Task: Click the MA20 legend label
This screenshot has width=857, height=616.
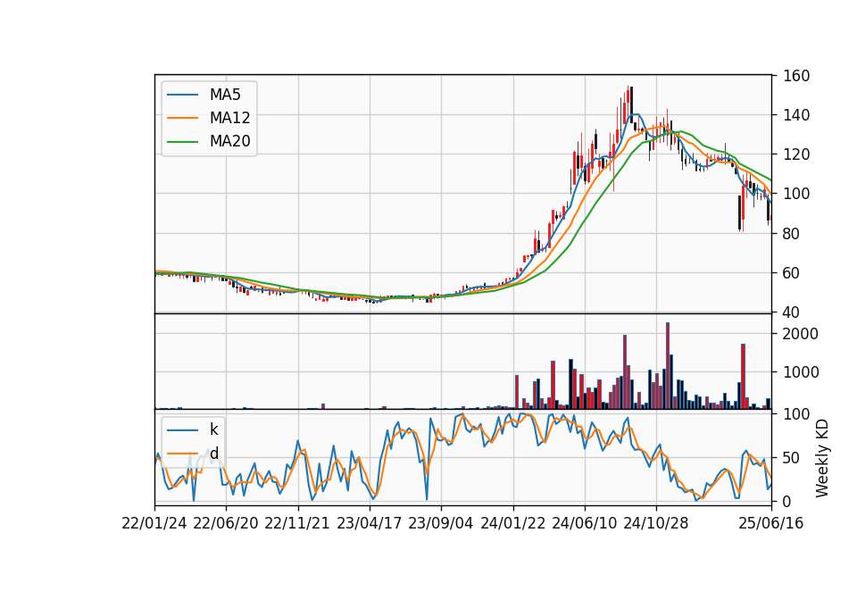Action: 229,142
